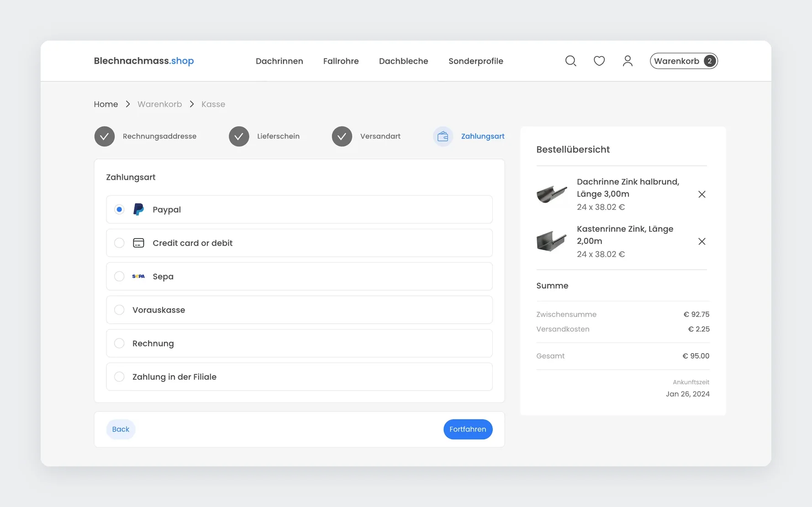Open Dachrinne Zink halbrund product title

[x=627, y=188]
